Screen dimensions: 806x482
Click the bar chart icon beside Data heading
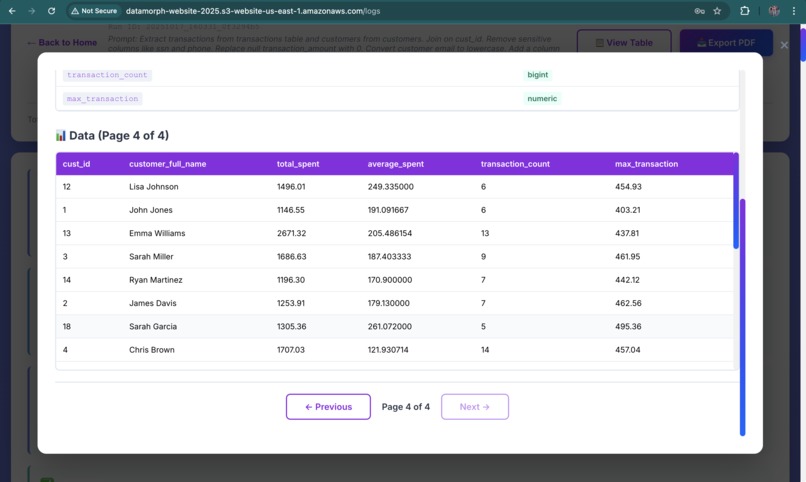coord(61,136)
